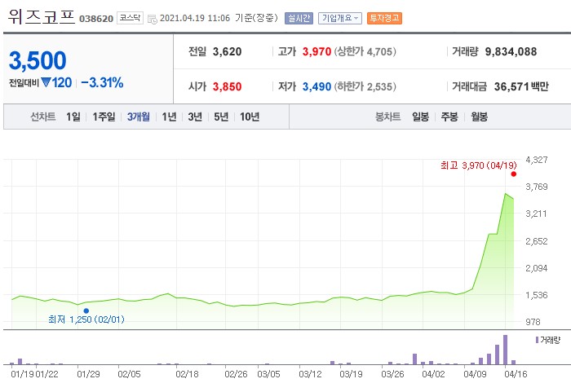Click the calendar clock icon beside the date
This screenshot has height=392, width=571.
click(153, 19)
